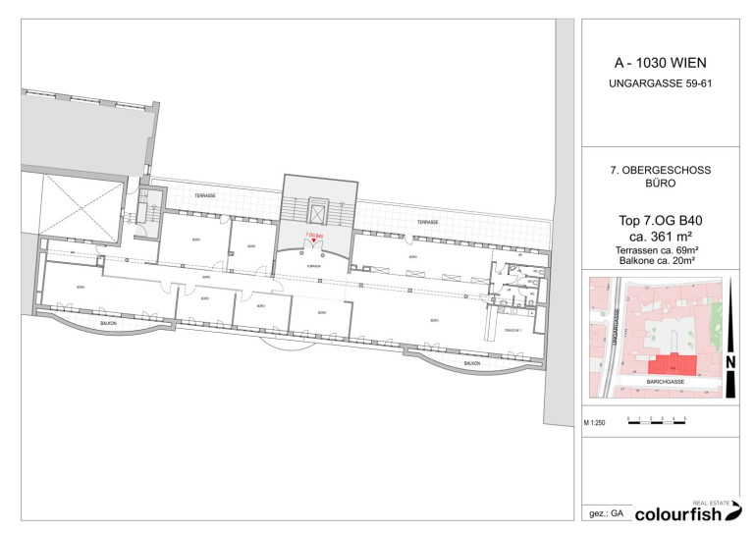Click the red entrance marker arrow

point(314,241)
